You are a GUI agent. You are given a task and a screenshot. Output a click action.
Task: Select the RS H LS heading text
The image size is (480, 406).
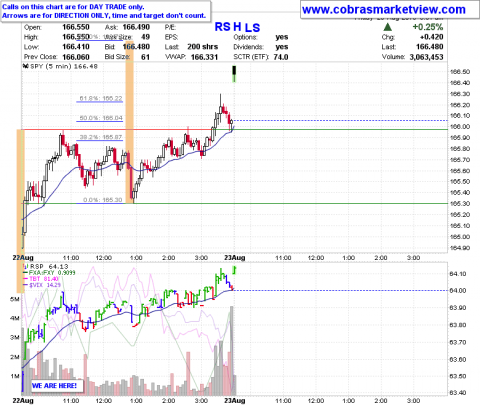coord(237,27)
